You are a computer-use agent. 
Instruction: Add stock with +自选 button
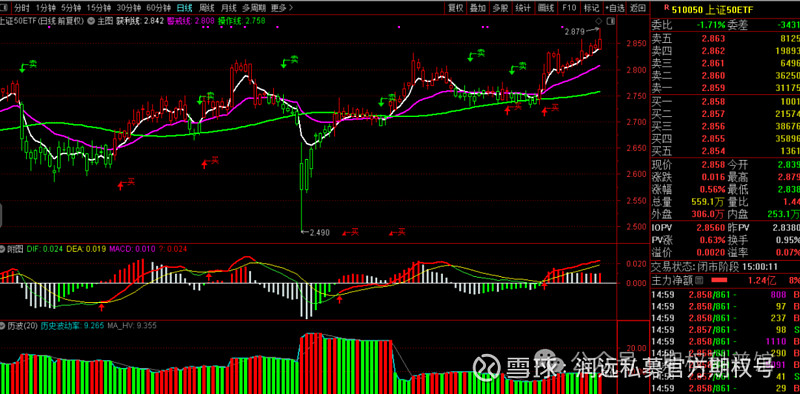point(614,8)
